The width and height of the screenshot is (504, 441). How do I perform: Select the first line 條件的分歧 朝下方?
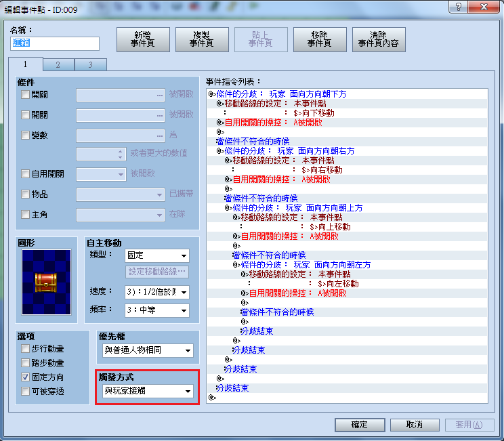tap(347, 94)
